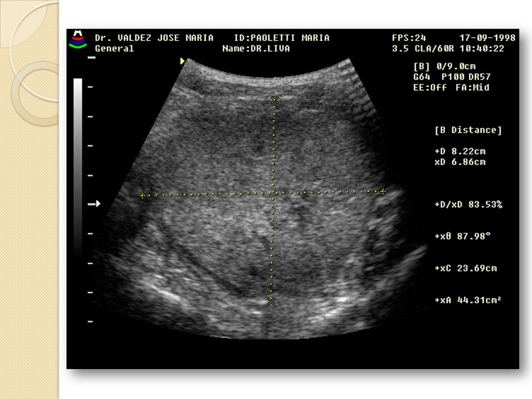Click the convex probe logo icon
The width and height of the screenshot is (532, 399).
(78, 40)
